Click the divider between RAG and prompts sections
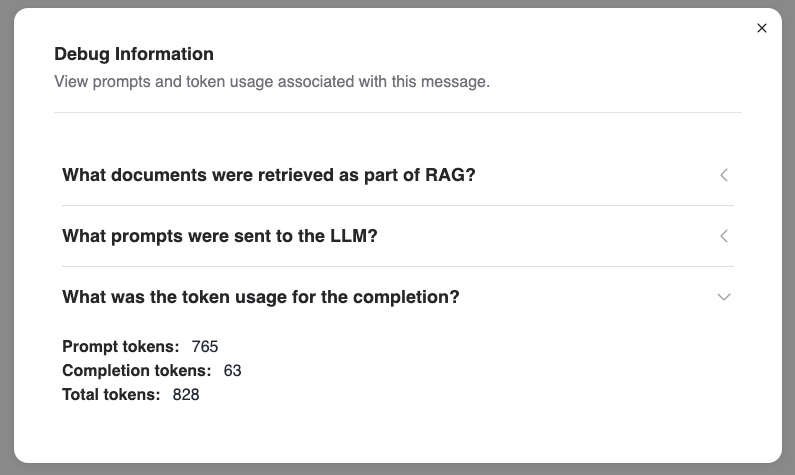The height and width of the screenshot is (475, 795). point(397,206)
